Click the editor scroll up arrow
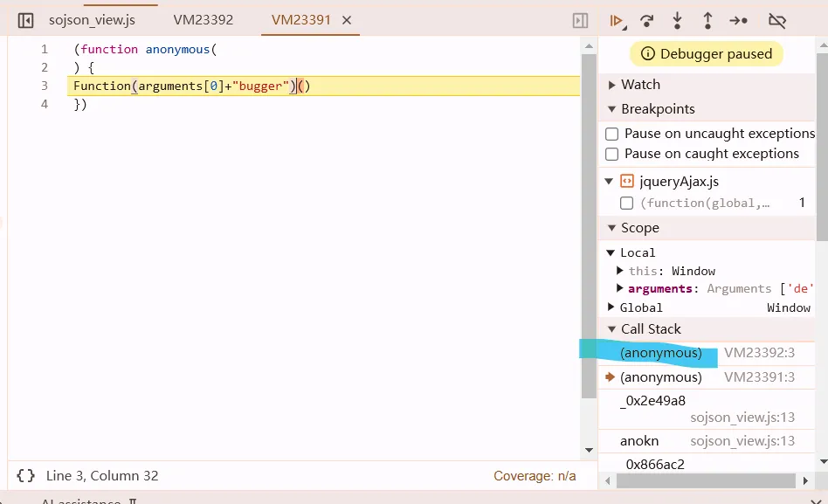 [589, 46]
